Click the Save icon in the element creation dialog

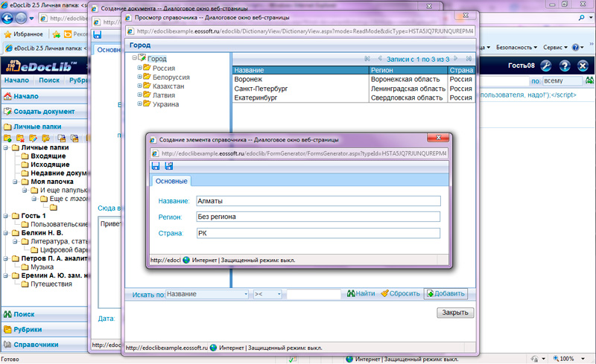pos(156,166)
